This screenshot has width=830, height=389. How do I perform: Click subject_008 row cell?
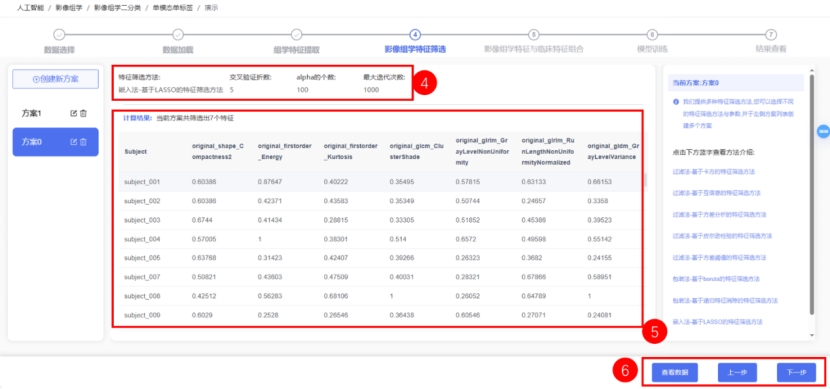[x=142, y=296]
